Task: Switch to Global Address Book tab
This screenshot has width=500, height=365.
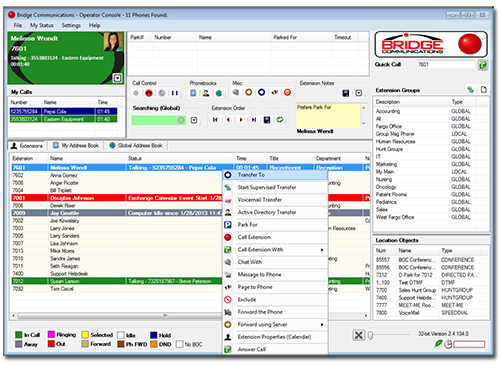Action: pyautogui.click(x=136, y=146)
